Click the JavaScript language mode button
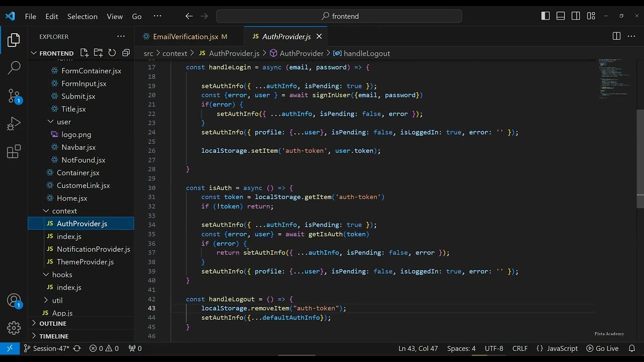 tap(557, 348)
